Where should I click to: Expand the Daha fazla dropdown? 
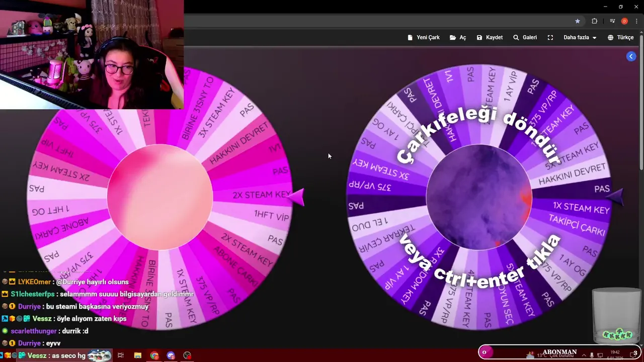[x=580, y=38]
